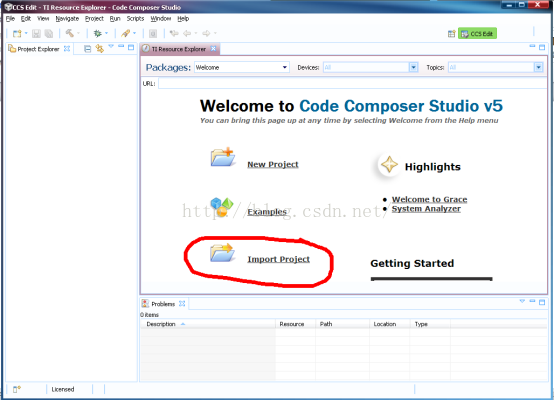Click the Save All toolbar icon
The image size is (554, 400).
(x=49, y=34)
